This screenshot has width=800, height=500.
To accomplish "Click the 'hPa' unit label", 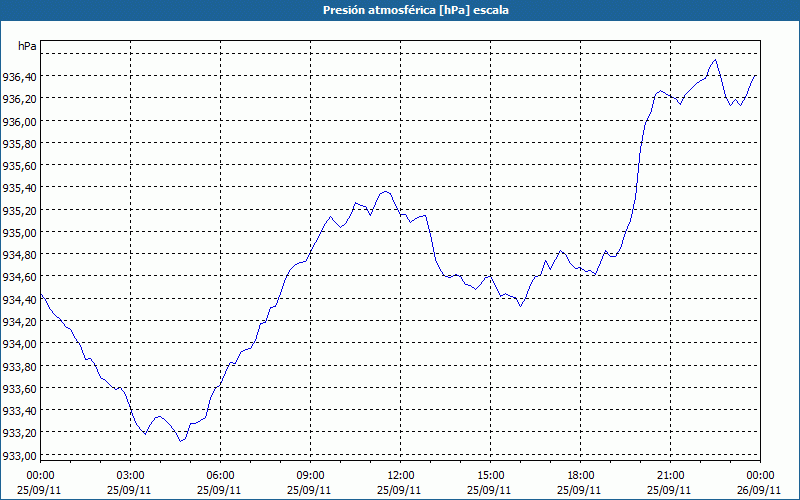I will click(27, 46).
